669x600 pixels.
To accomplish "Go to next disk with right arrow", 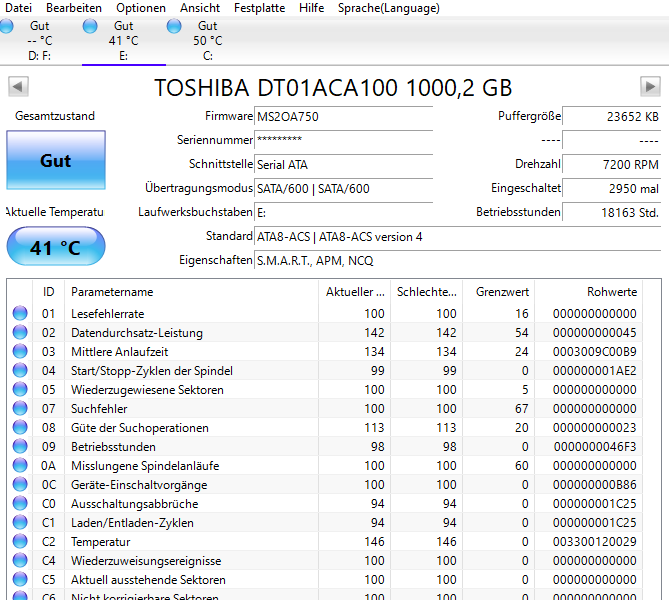I will (x=650, y=87).
